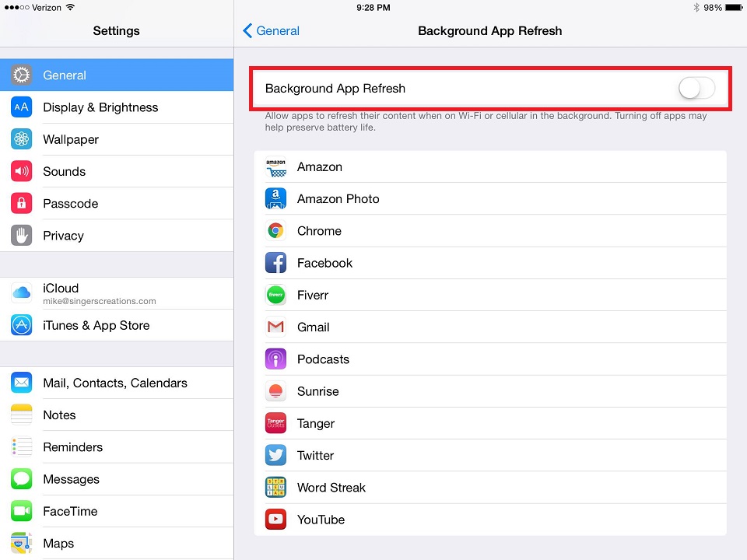Open Reminders settings row
The width and height of the screenshot is (747, 560).
[x=117, y=447]
